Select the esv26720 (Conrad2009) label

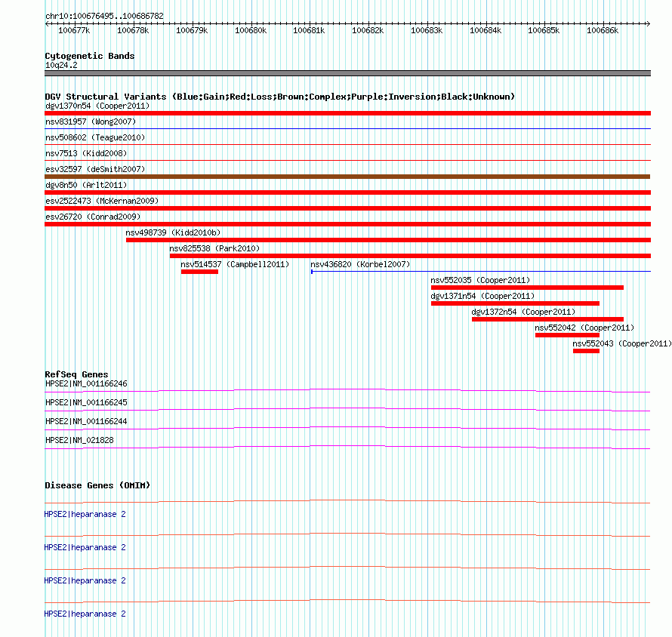pos(93,217)
